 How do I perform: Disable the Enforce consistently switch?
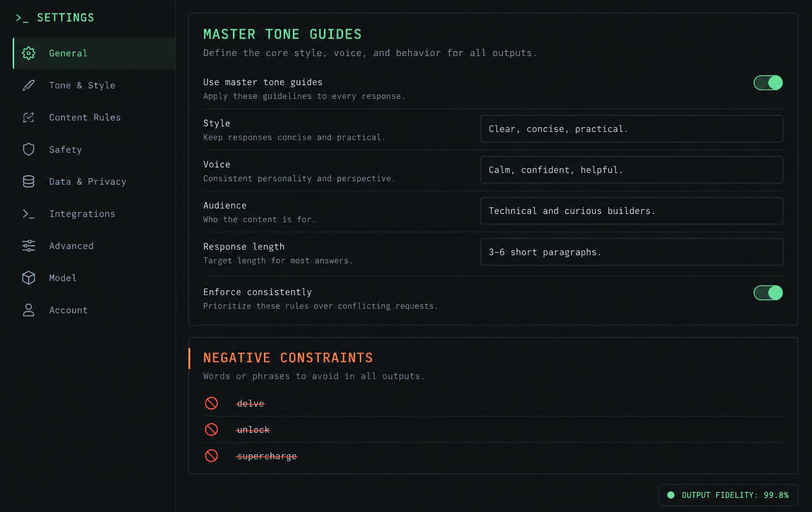coord(768,293)
